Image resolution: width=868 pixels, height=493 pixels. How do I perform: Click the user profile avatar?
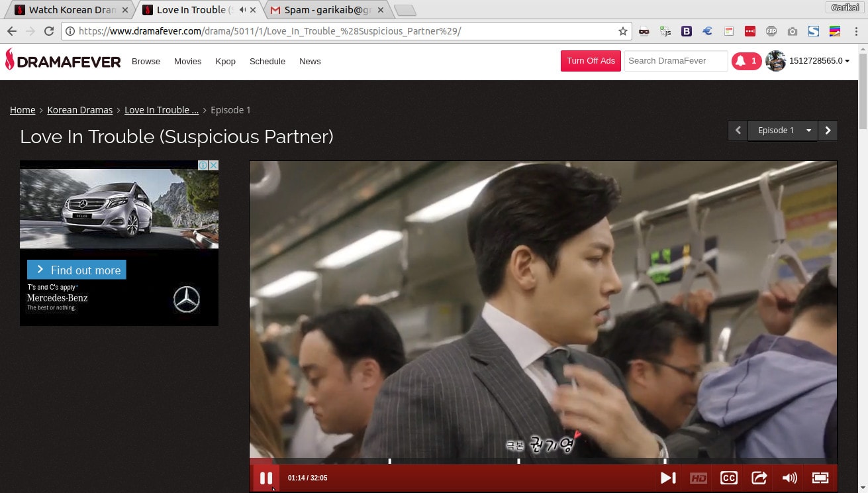point(775,61)
